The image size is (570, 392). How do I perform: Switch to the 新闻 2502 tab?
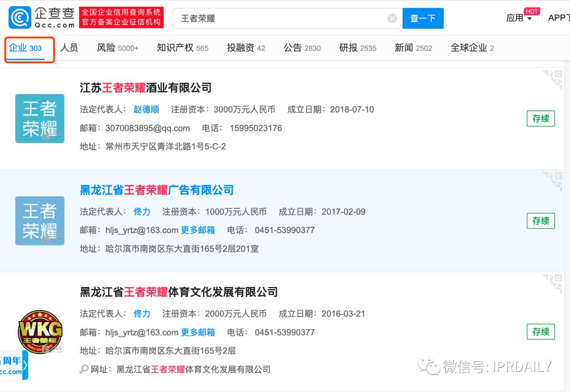pyautogui.click(x=413, y=47)
